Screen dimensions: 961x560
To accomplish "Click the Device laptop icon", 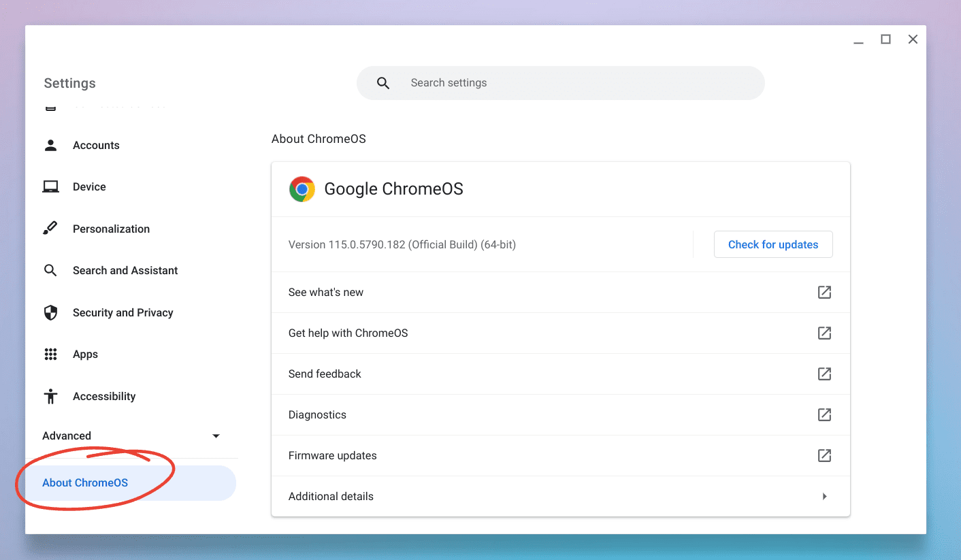I will point(50,186).
